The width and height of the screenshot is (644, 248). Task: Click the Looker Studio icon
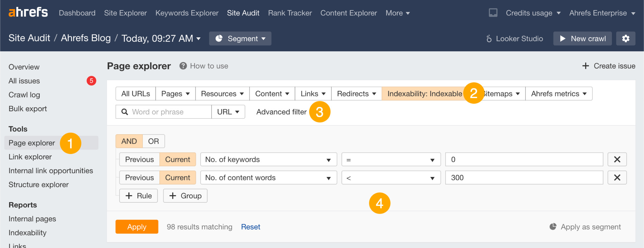tap(489, 38)
